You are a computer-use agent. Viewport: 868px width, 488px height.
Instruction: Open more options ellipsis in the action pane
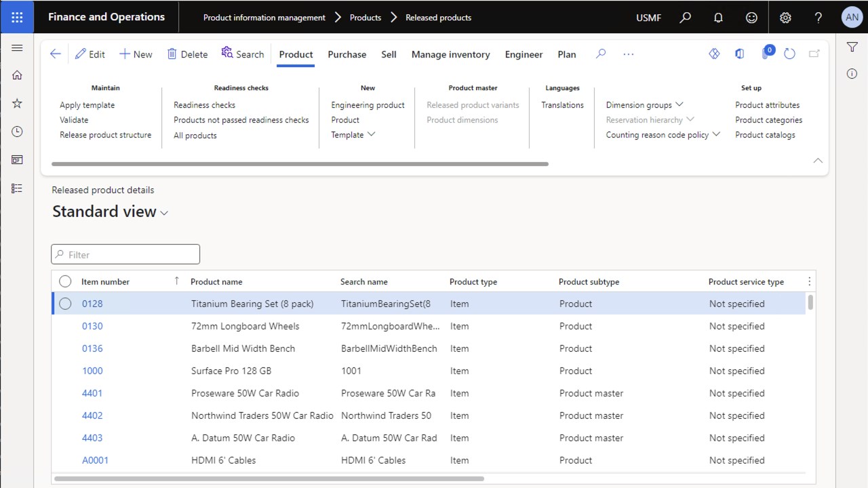629,54
